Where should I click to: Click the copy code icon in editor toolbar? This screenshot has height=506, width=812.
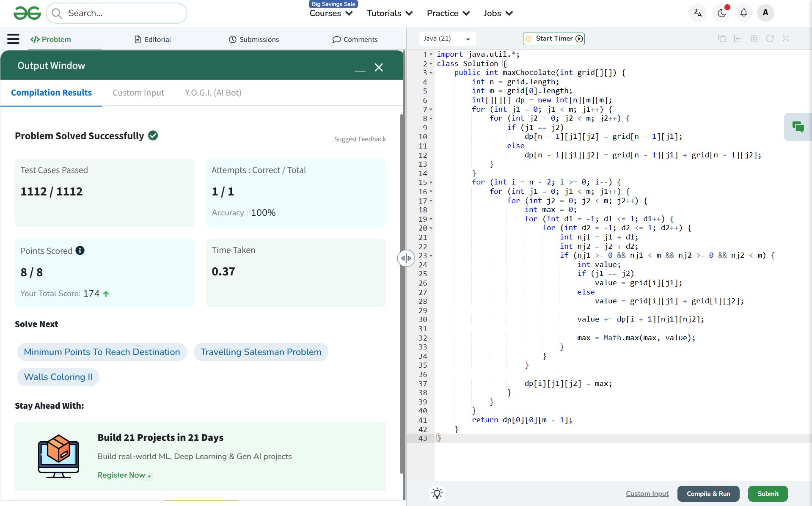(721, 38)
